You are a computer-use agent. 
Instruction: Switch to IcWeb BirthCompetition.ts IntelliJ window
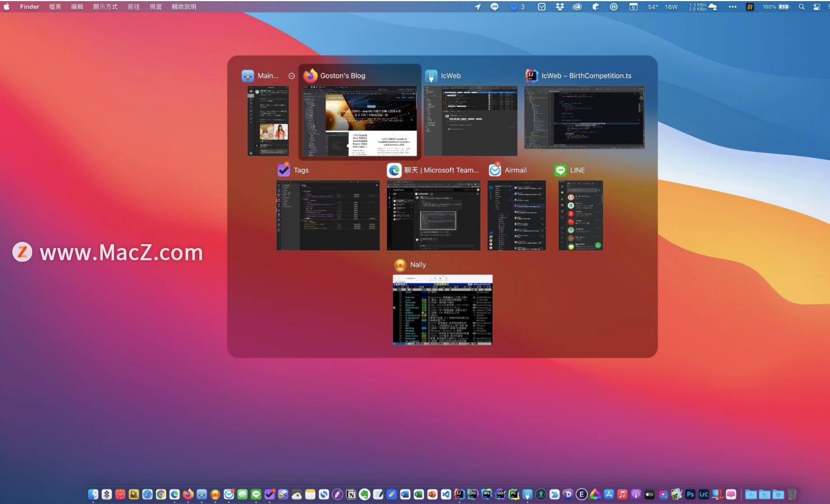coord(585,117)
